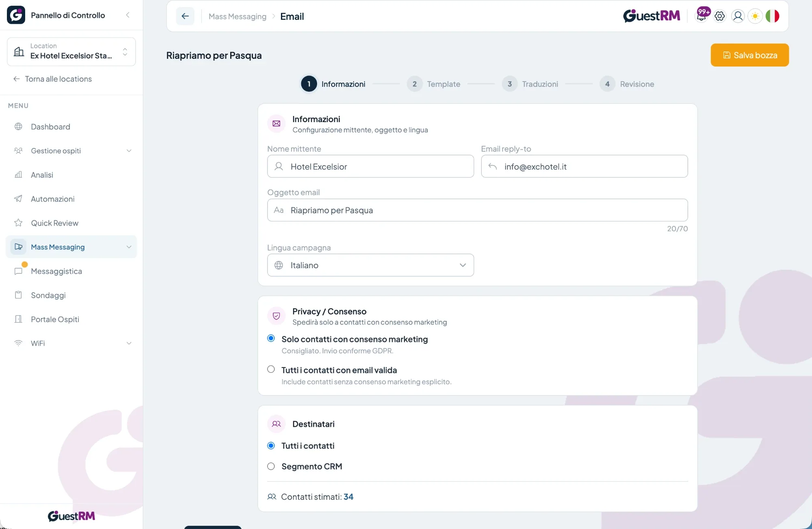Select Segmento CRM radio option

[271, 466]
